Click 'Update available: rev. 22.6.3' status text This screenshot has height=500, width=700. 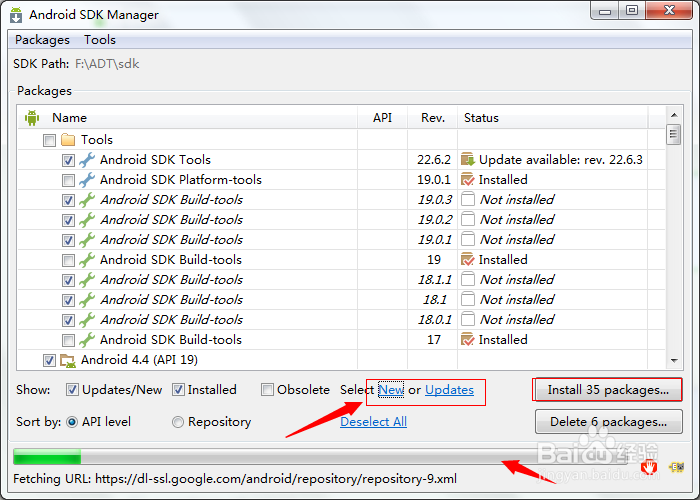click(x=560, y=160)
